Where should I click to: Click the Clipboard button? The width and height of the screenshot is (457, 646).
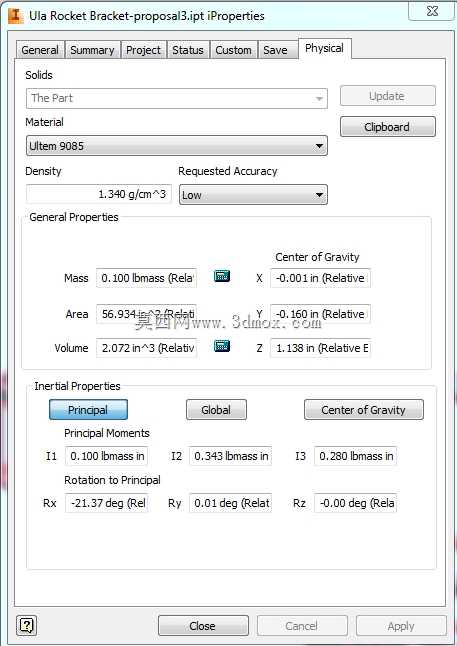387,127
